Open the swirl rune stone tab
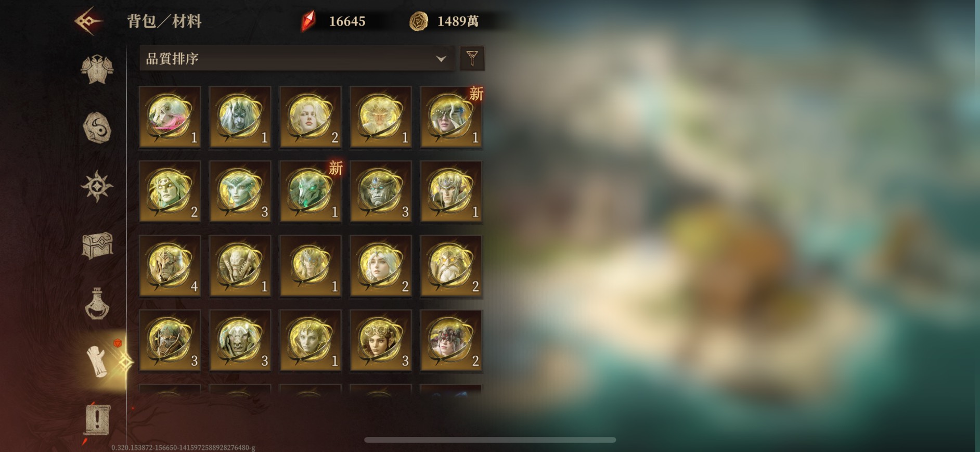The width and height of the screenshot is (980, 452). [x=97, y=128]
